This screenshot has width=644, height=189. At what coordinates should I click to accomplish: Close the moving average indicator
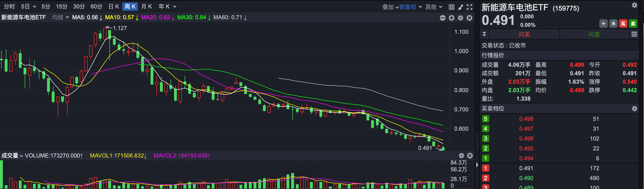click(469, 18)
